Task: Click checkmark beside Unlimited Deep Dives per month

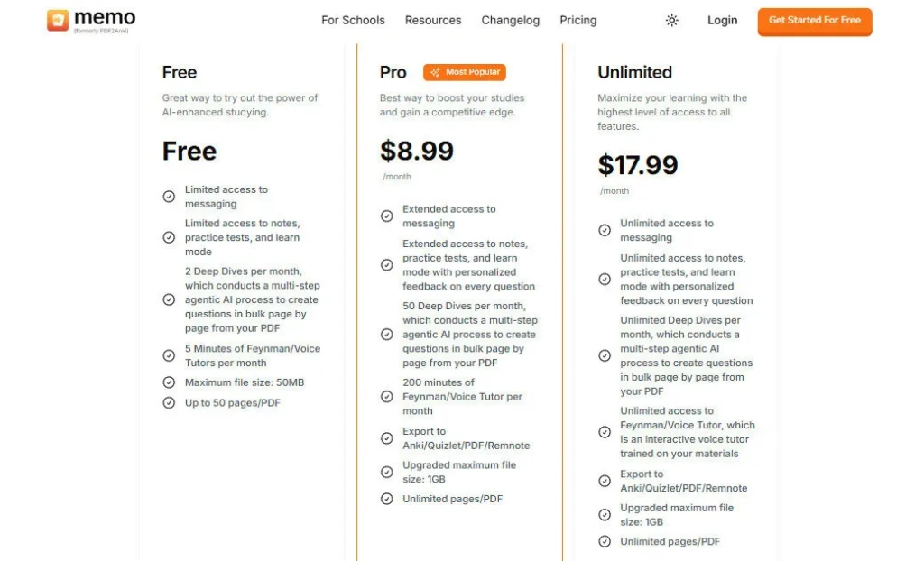Action: pos(605,355)
